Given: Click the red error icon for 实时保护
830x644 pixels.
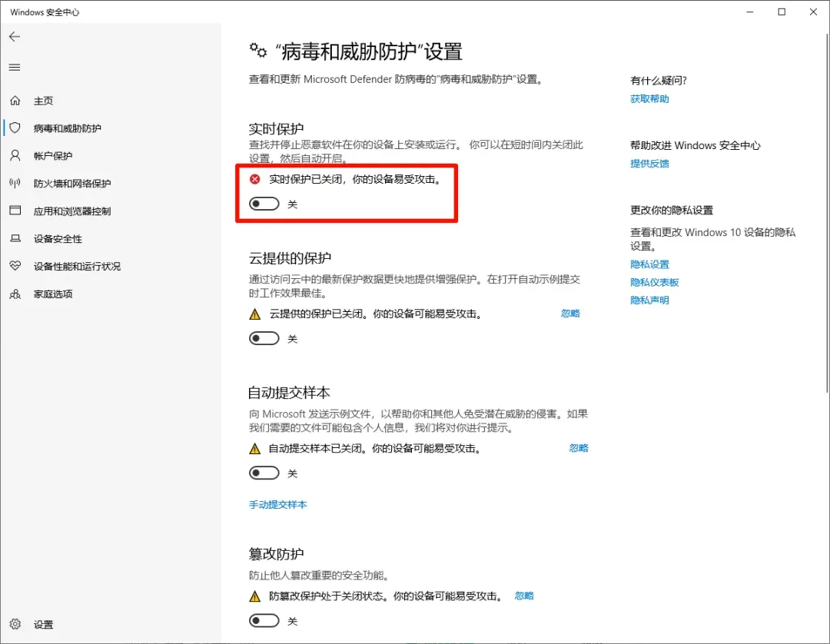Looking at the screenshot, I should 254,179.
